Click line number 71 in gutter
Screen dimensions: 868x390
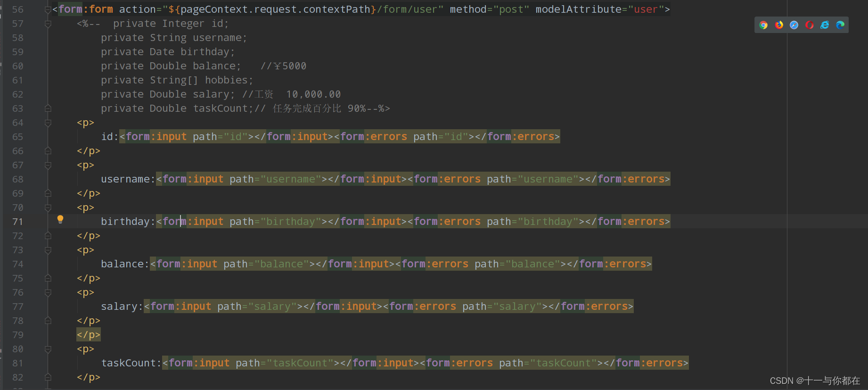pyautogui.click(x=18, y=222)
